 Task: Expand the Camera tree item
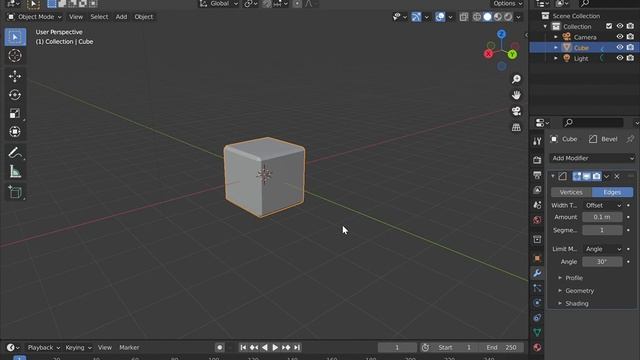tap(556, 37)
